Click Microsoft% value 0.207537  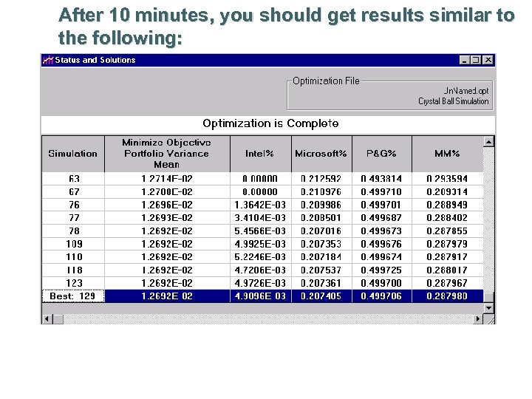tap(321, 270)
